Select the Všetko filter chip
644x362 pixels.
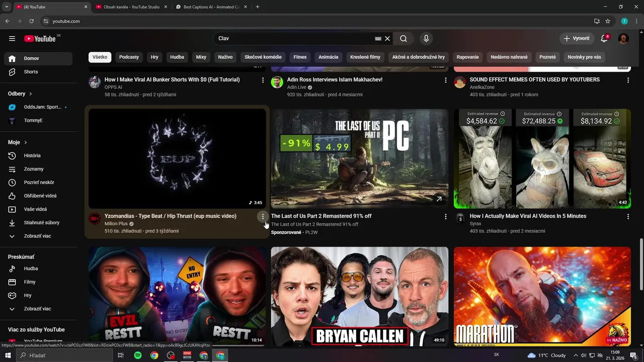coord(100,57)
